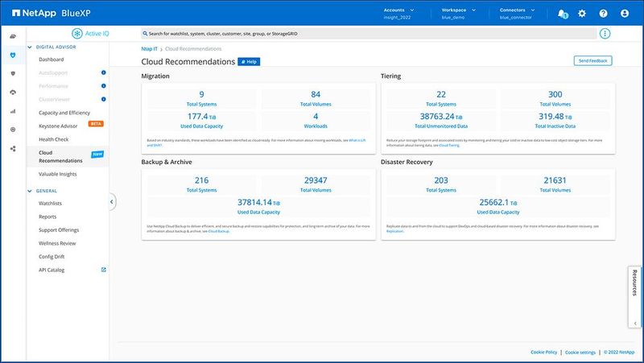Click the New badge on Cloud Recommendations
This screenshot has height=363, width=644.
tap(97, 155)
